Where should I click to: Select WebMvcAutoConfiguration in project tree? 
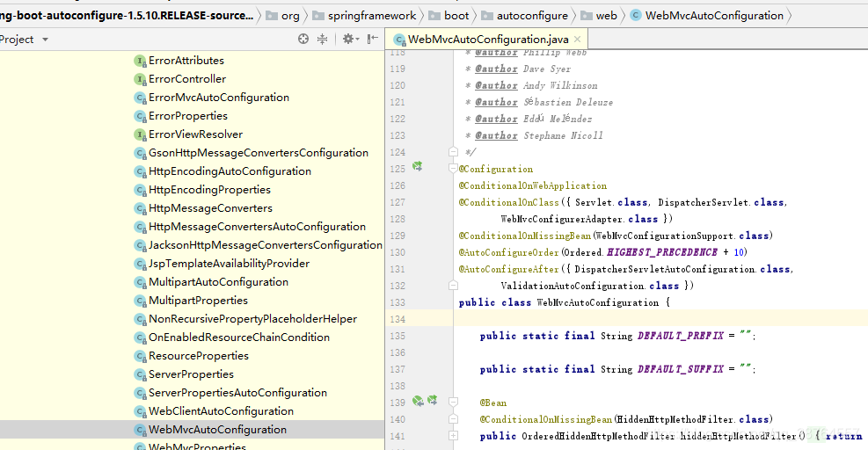click(x=217, y=430)
